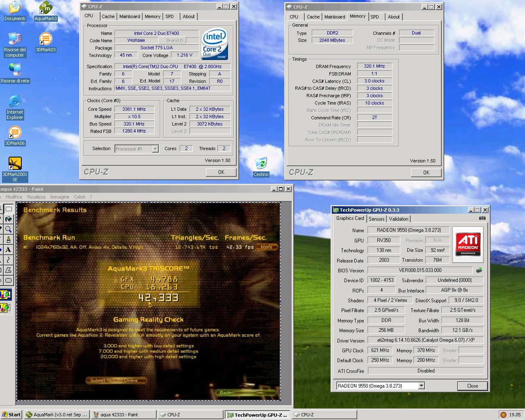Select the Rounded Rectangle tool in Paint

pyautogui.click(x=8, y=281)
